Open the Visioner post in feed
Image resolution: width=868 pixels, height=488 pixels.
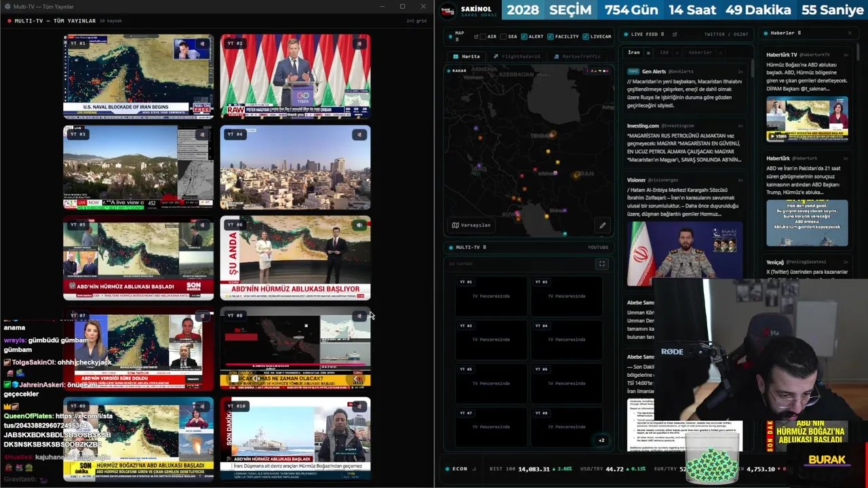tap(684, 232)
